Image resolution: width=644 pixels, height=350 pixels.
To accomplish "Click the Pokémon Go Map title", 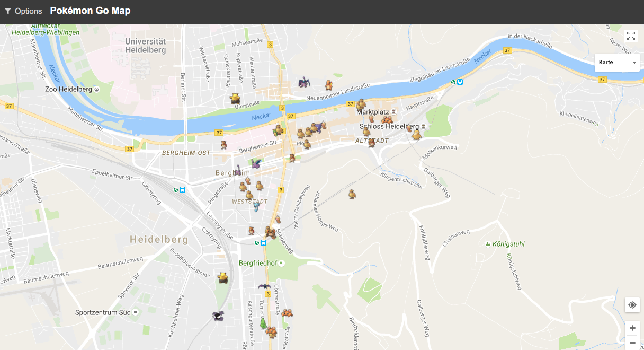I will [90, 11].
